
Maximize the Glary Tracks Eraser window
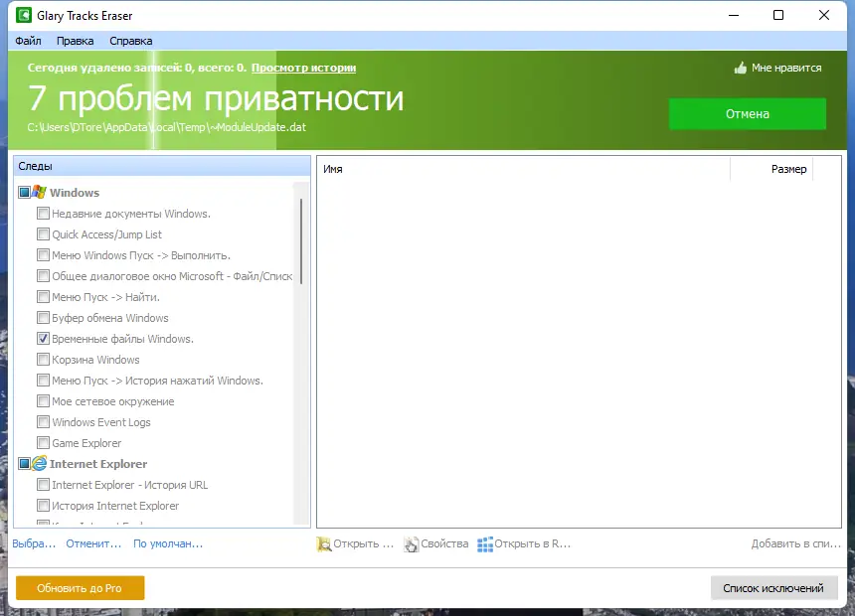[778, 15]
